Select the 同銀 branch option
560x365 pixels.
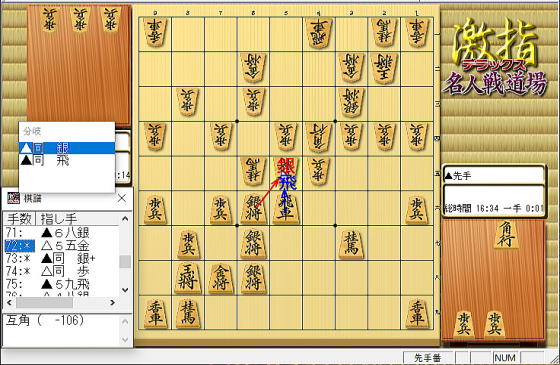(x=67, y=148)
